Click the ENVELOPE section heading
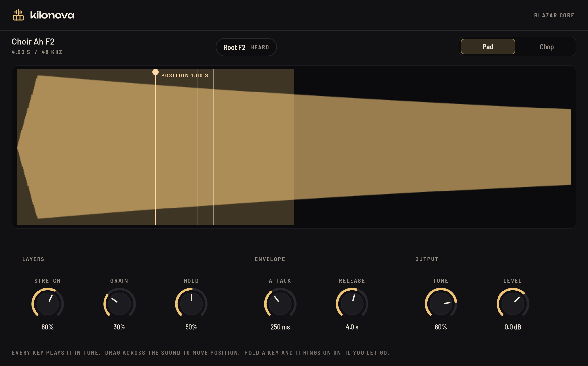588x366 pixels. (270, 259)
